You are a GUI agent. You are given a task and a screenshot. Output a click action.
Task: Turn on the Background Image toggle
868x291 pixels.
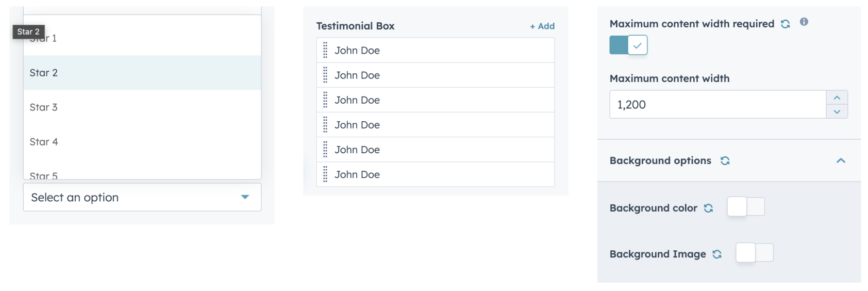point(755,253)
